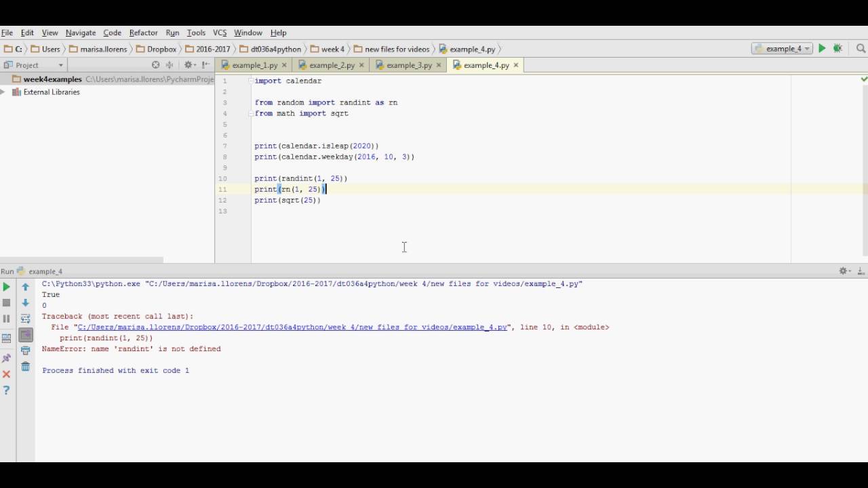Click the dt036a4python breadcrumb

point(270,49)
